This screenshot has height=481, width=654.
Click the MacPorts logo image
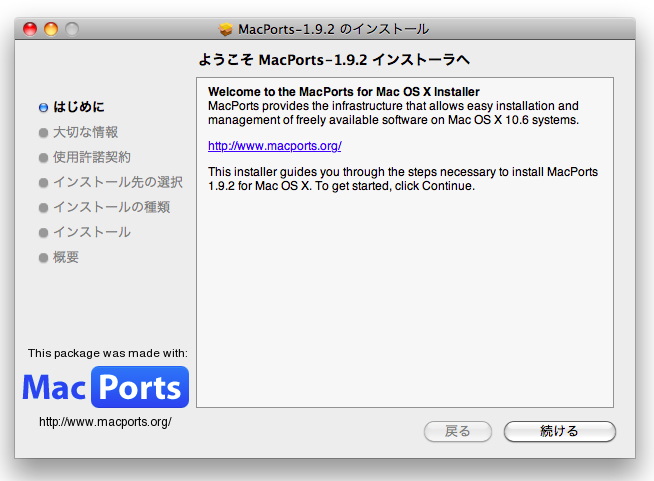106,387
